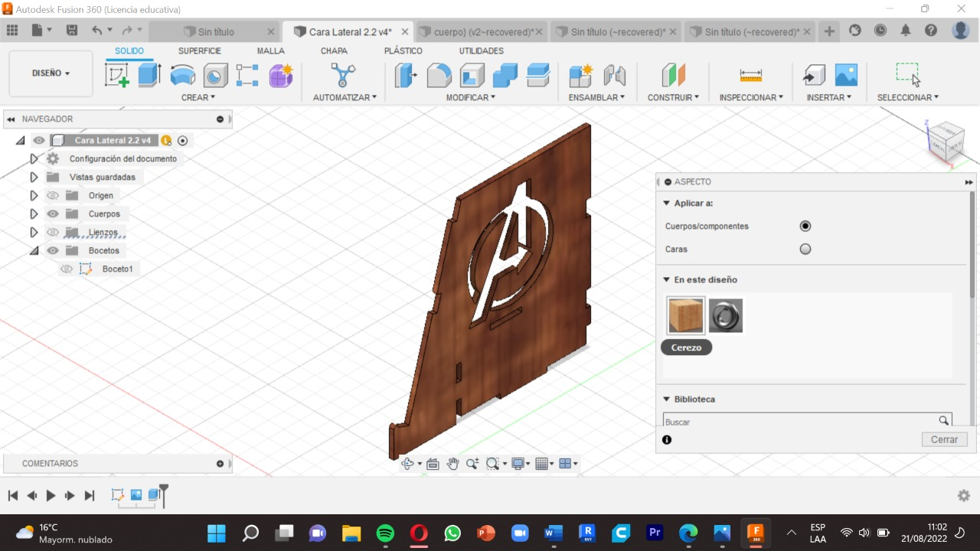Open the DISEÑO workspace dropdown
The width and height of the screenshot is (980, 551).
point(51,73)
